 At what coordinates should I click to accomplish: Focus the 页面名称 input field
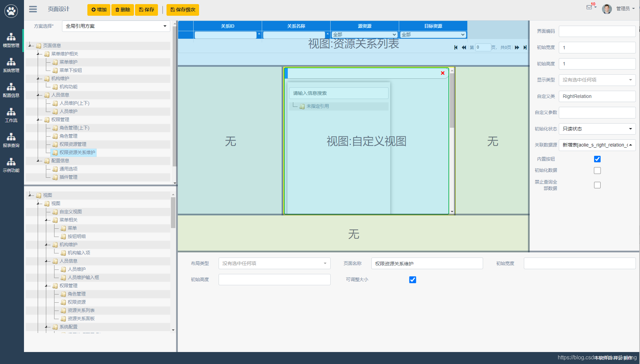[427, 263]
